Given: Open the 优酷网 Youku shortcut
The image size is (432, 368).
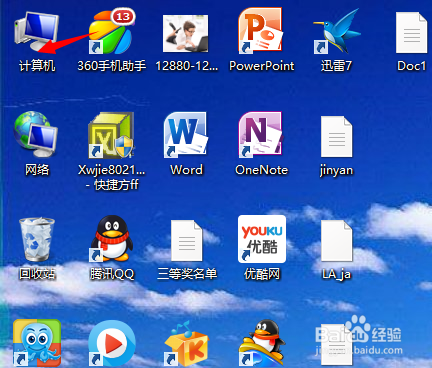Looking at the screenshot, I should click(x=262, y=239).
